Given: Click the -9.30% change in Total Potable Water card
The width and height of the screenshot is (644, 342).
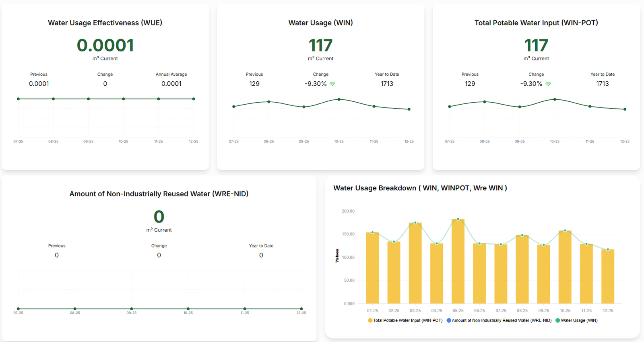Looking at the screenshot, I should [531, 84].
